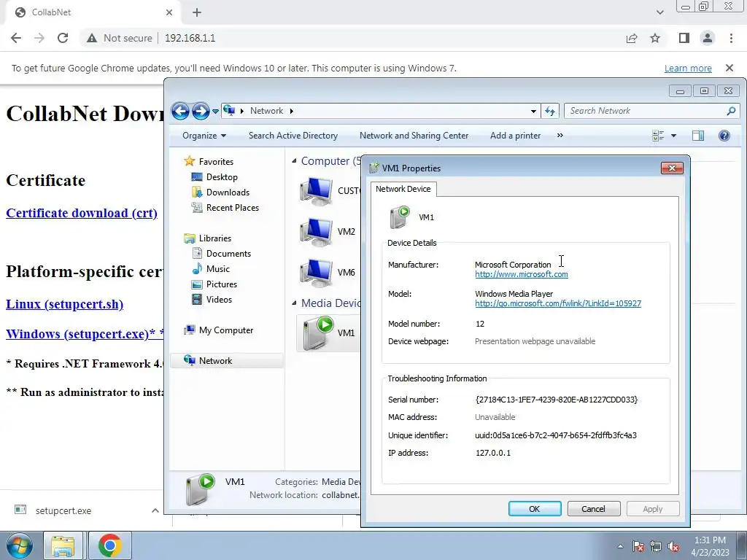Open a new Chrome tab

coord(197,12)
